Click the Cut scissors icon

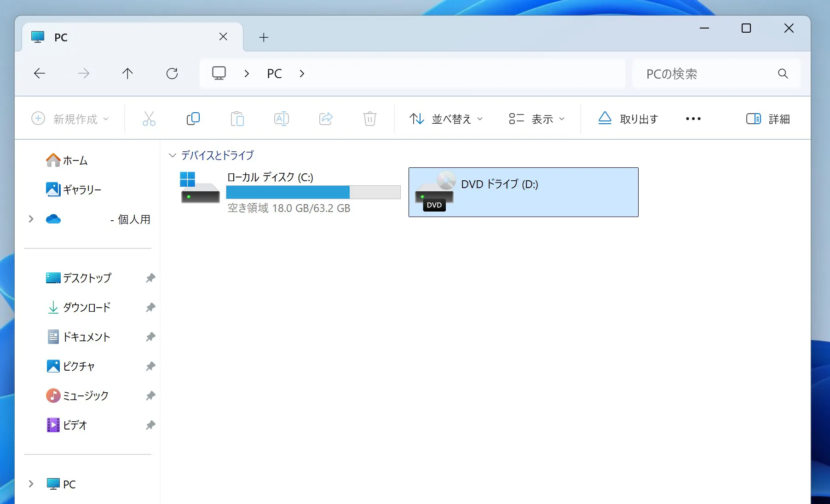(x=149, y=119)
